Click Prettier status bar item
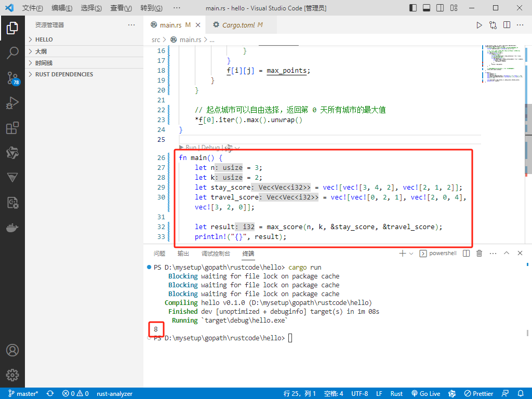This screenshot has height=399, width=532. click(x=478, y=394)
